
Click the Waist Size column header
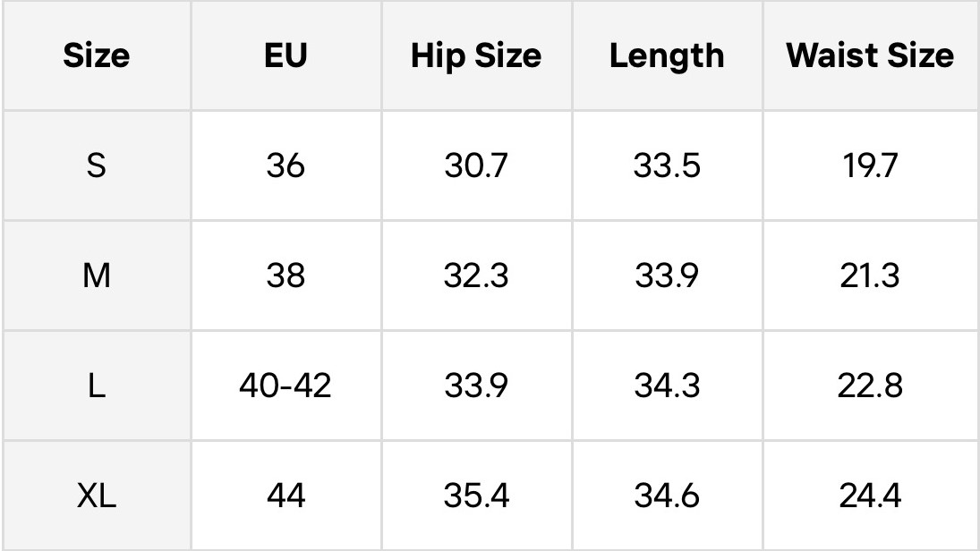[x=870, y=55]
